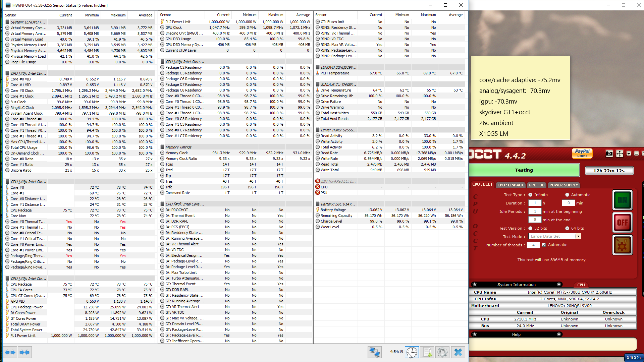Expand Help panel arrow
Image resolution: width=644 pixels, height=362 pixels.
(559, 335)
